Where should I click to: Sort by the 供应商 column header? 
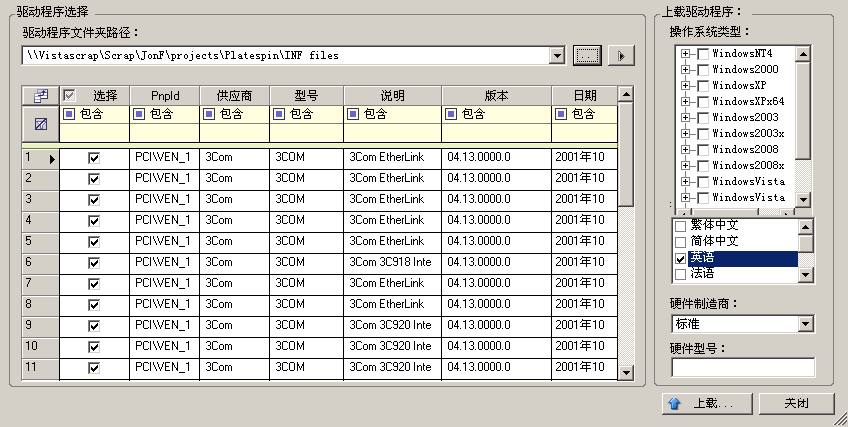[x=234, y=96]
